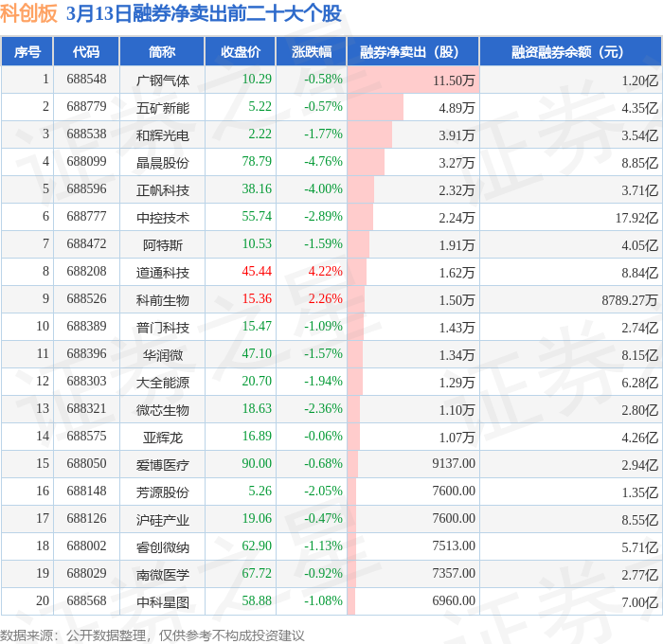Select stock code 688389
This screenshot has height=644, width=663.
tap(86, 327)
